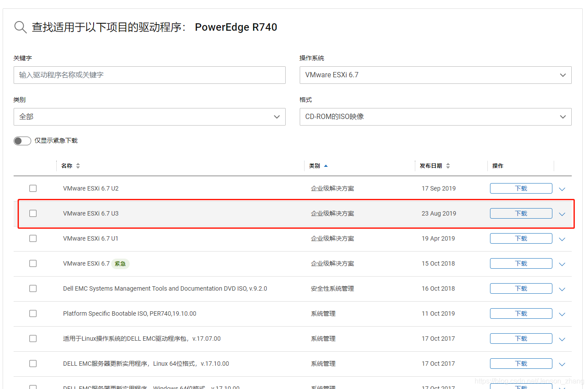Expand details for VMware ESXi 6.7 U2
Screen dimensions: 588x389
[x=562, y=189]
